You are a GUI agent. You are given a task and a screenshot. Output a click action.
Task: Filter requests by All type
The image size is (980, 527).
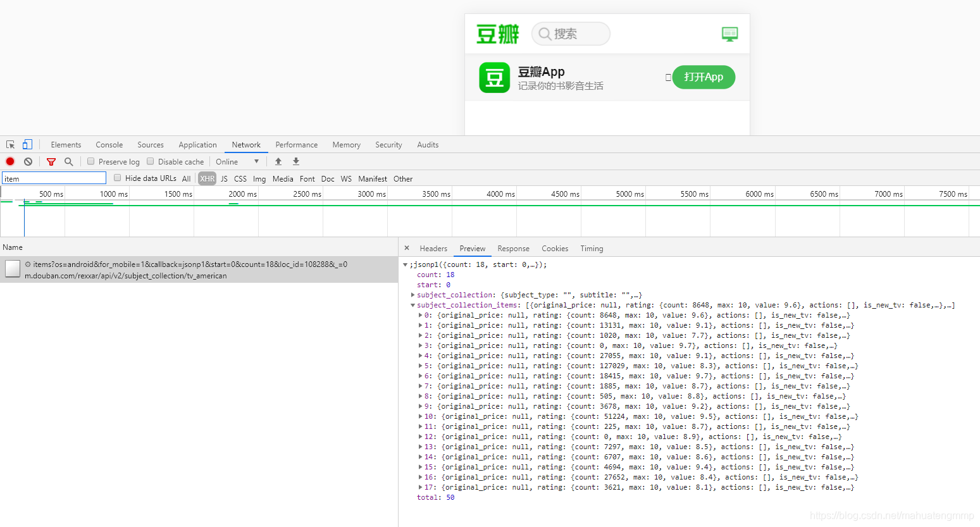pos(186,179)
